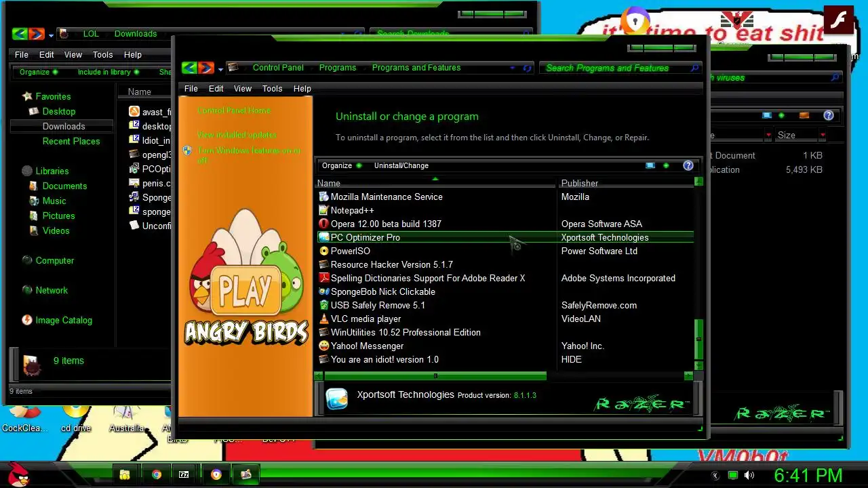Open the View installed updates link

[237, 135]
